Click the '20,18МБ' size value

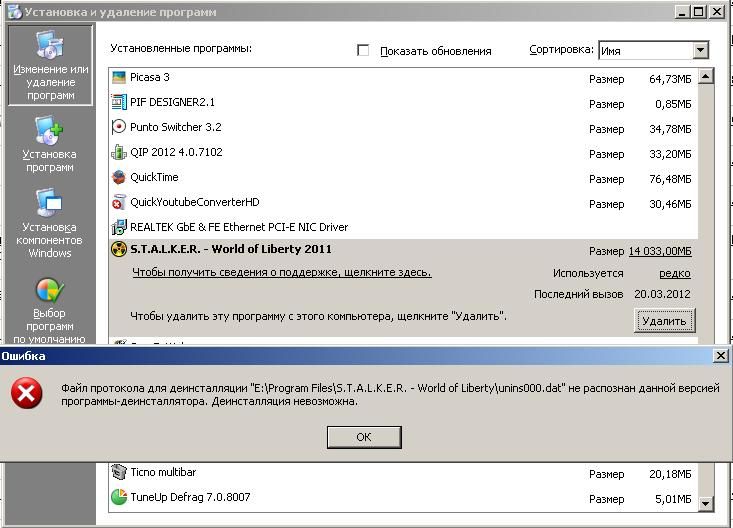coord(670,474)
